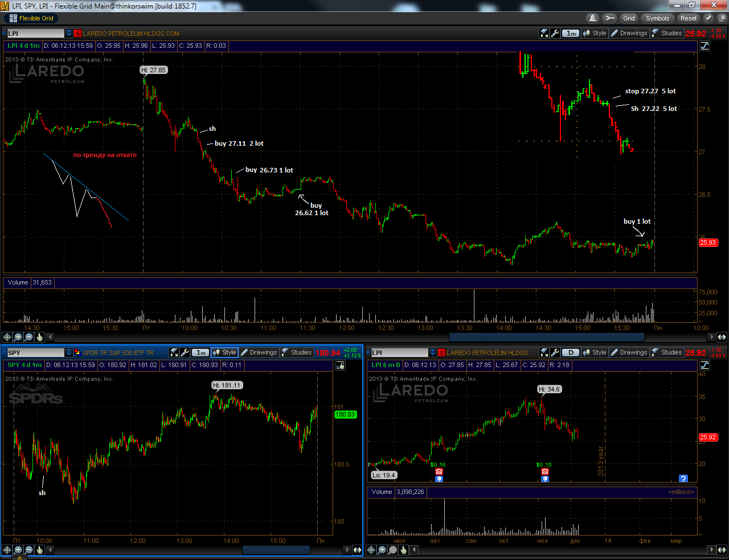The image size is (729, 560).
Task: Click the red news icon beside LAREDO PETROLEUM
Action: tap(78, 34)
